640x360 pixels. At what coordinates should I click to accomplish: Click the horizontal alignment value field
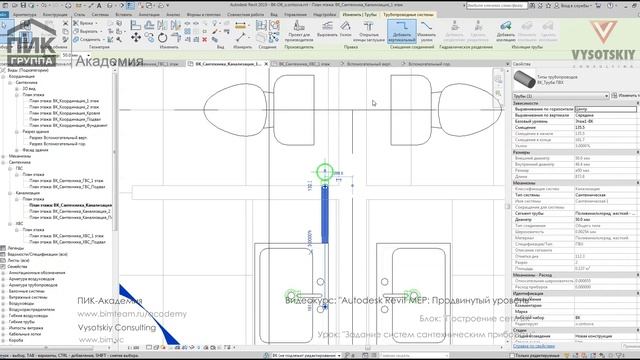[x=605, y=109]
